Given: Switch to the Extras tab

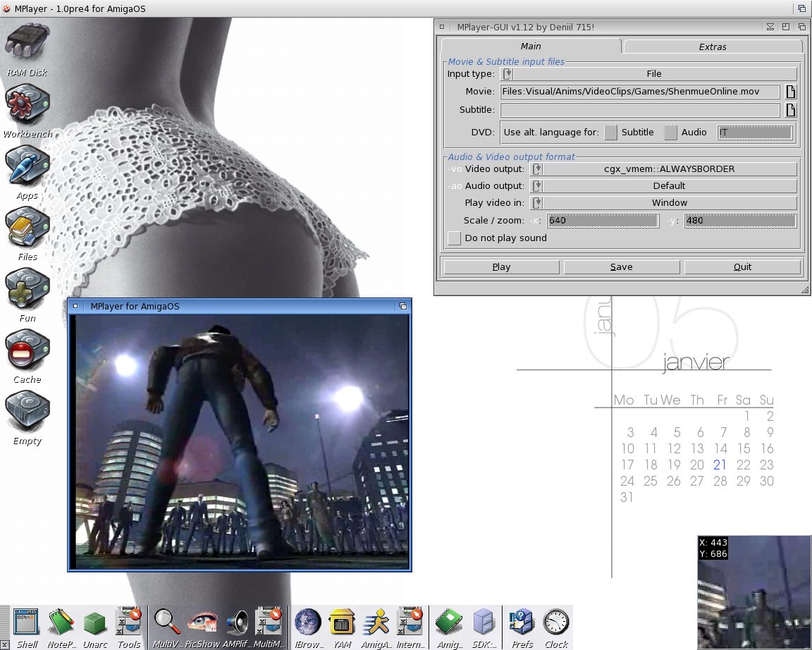Looking at the screenshot, I should click(712, 47).
